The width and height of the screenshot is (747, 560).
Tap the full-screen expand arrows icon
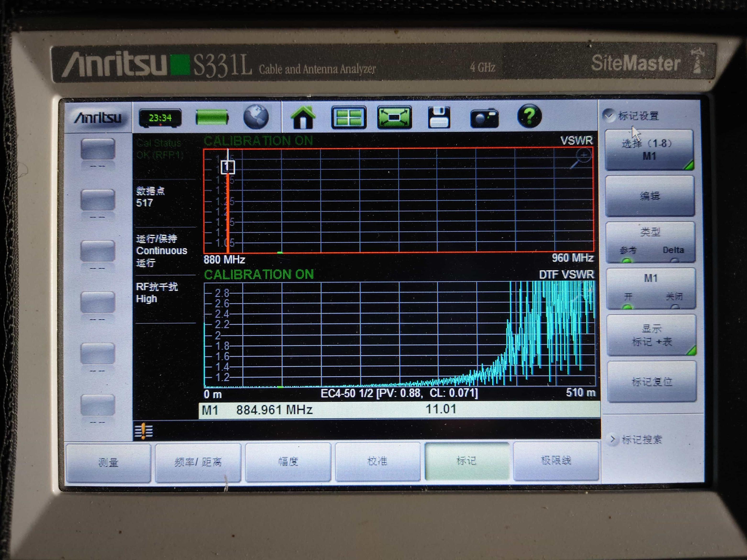pyautogui.click(x=394, y=117)
